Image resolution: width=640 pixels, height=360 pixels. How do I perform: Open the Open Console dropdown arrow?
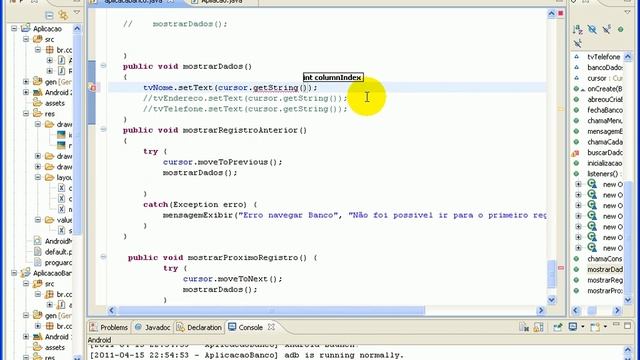coord(605,327)
